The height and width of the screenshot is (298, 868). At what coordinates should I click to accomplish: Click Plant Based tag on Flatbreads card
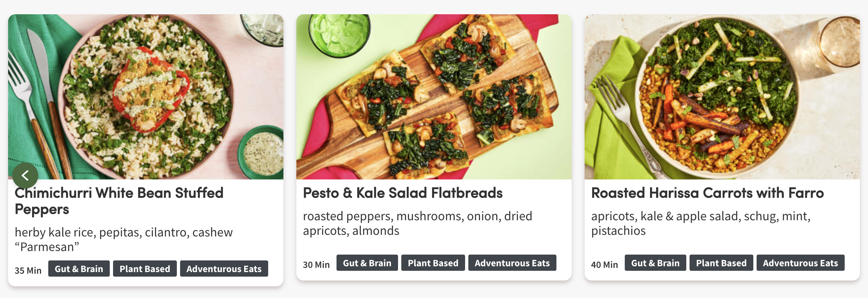tap(433, 263)
